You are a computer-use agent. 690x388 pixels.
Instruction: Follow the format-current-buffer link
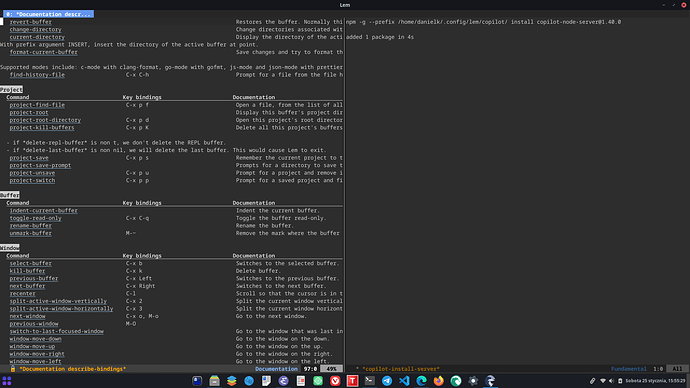44,52
